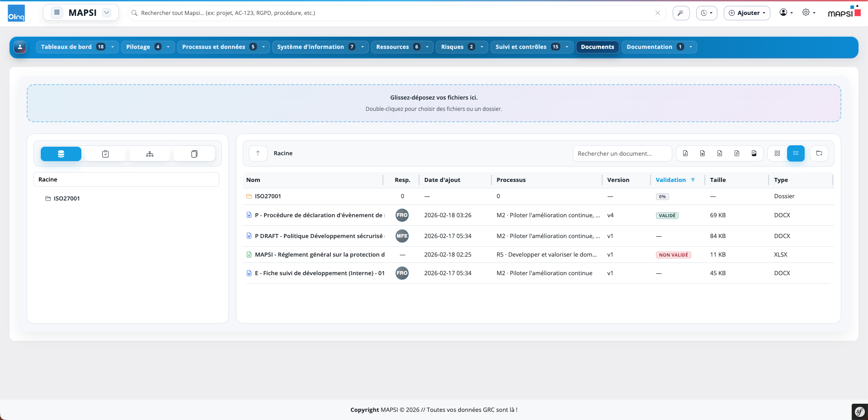Viewport: 868px width, 420px height.
Task: Filter documents by image file type
Action: pyautogui.click(x=754, y=153)
